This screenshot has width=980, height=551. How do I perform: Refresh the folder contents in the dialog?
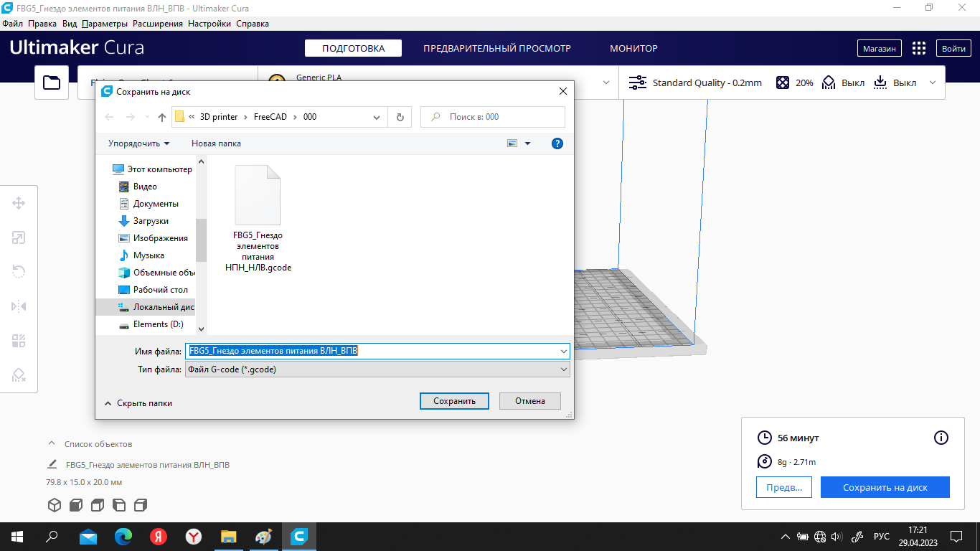(x=400, y=117)
